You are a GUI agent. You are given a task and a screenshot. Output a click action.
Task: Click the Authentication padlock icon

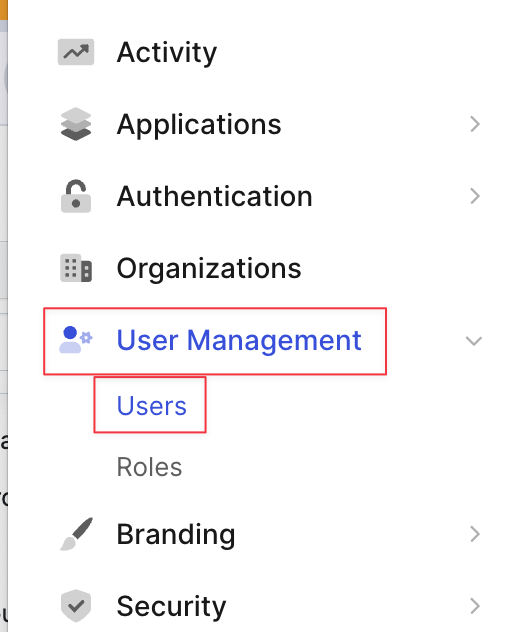pyautogui.click(x=76, y=196)
